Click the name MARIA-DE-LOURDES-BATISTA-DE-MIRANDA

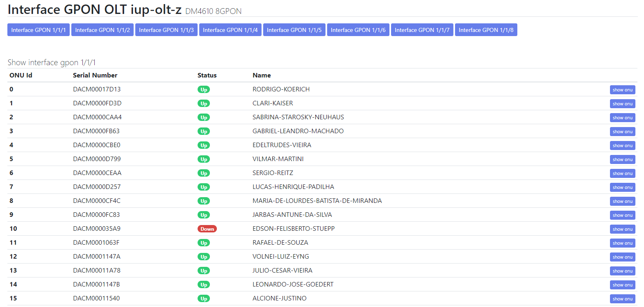tap(317, 201)
